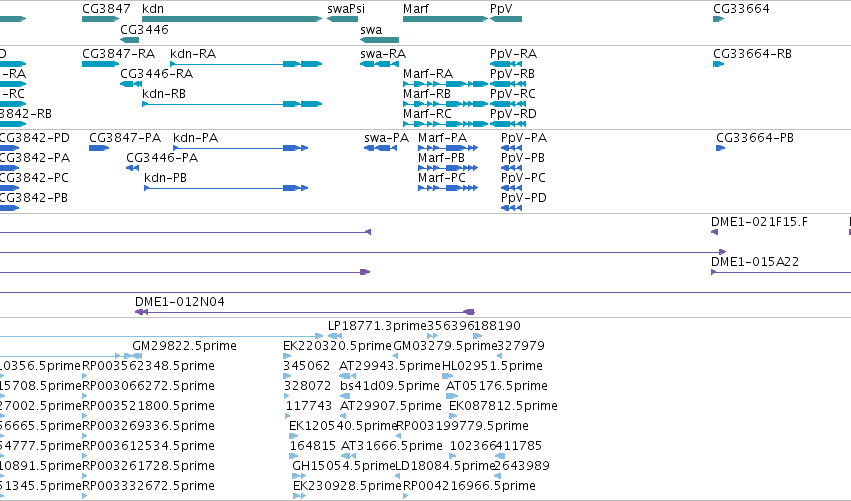851x501 pixels.
Task: Select the EK230928.5prime EST label
Action: tap(347, 486)
